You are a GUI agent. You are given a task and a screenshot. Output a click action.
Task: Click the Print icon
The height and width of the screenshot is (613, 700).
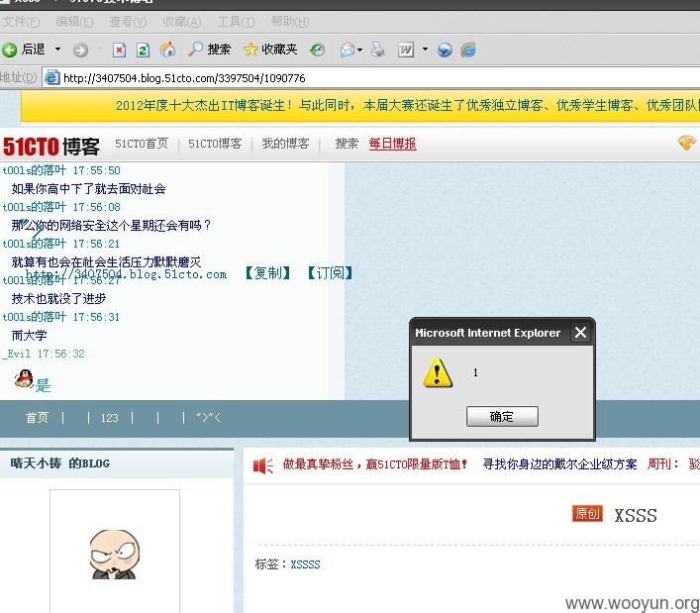click(x=377, y=50)
